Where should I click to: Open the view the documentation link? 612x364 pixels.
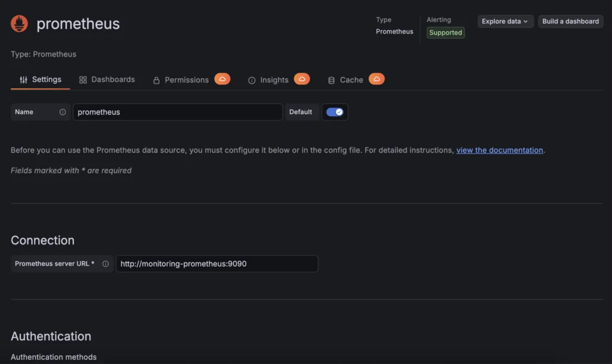tap(499, 150)
